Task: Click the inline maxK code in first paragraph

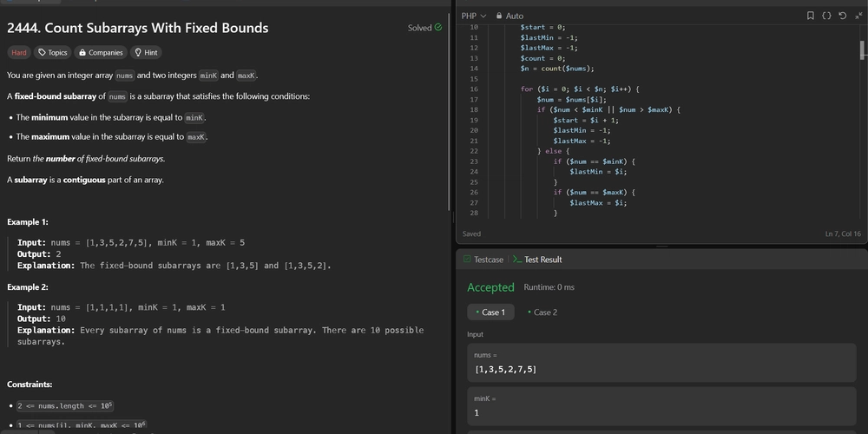Action: pos(247,76)
